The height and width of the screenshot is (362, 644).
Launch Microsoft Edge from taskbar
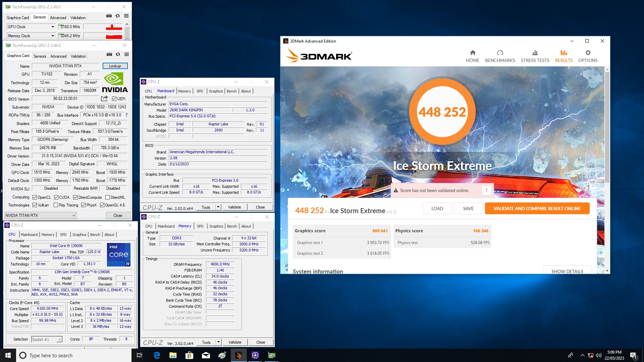[x=157, y=355]
